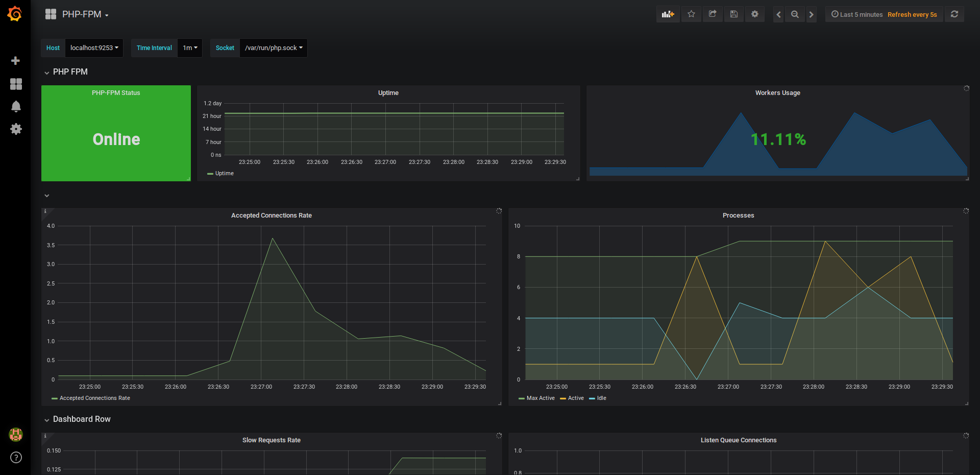Open the Alerting bell icon
The height and width of the screenshot is (475, 980).
[16, 106]
